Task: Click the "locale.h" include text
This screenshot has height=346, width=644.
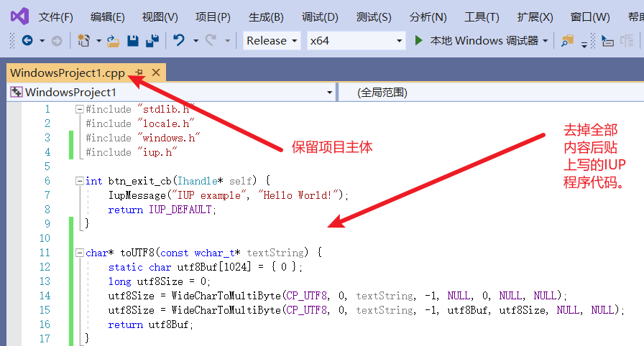Action: 166,123
